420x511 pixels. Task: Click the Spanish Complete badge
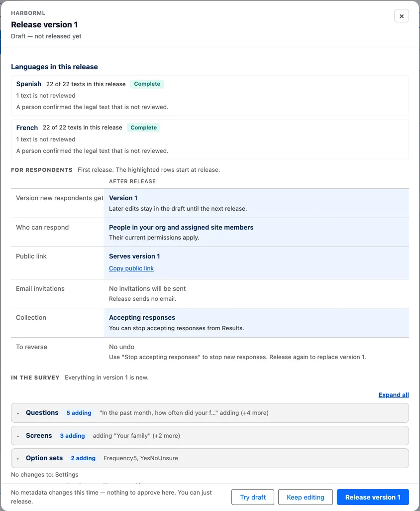click(x=147, y=84)
